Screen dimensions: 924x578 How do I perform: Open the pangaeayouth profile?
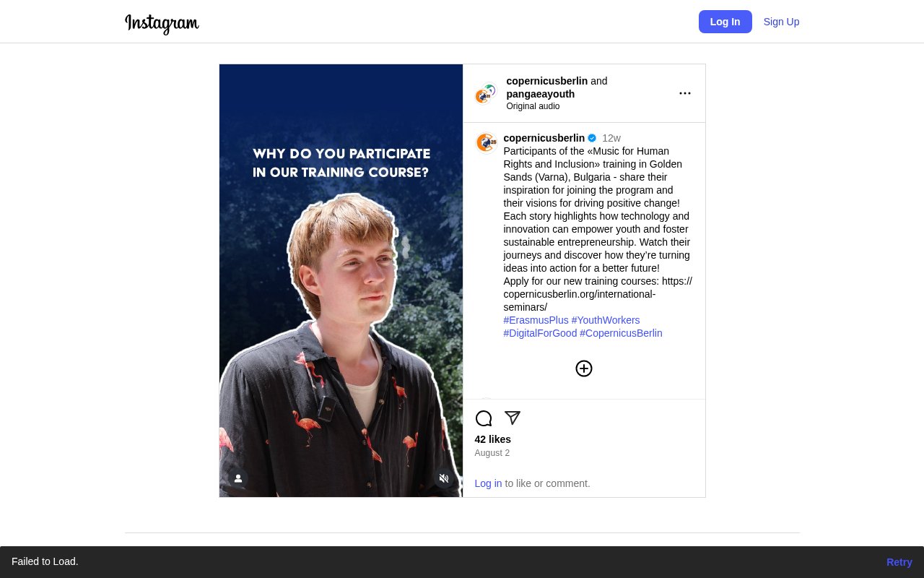(540, 94)
